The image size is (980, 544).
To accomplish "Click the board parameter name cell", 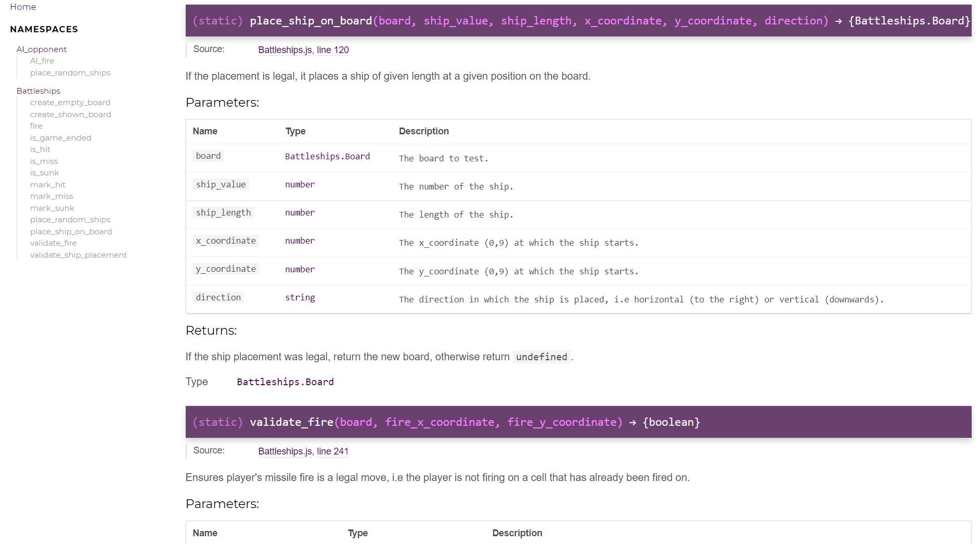I will 208,156.
